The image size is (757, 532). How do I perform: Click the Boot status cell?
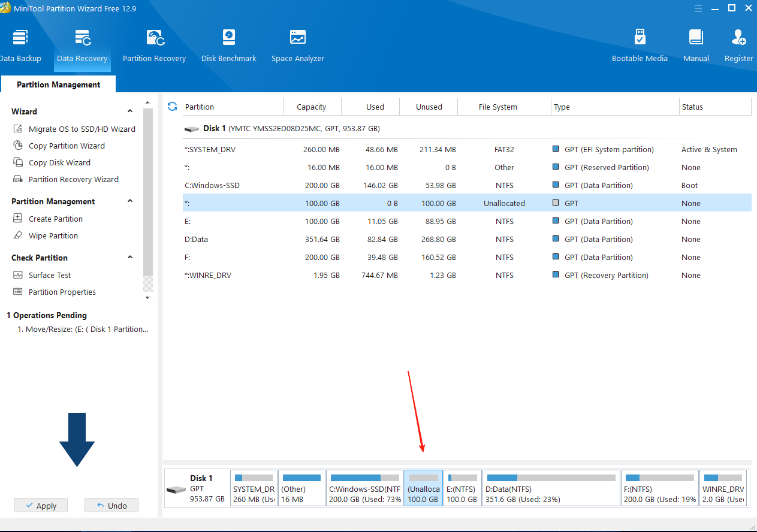point(689,185)
